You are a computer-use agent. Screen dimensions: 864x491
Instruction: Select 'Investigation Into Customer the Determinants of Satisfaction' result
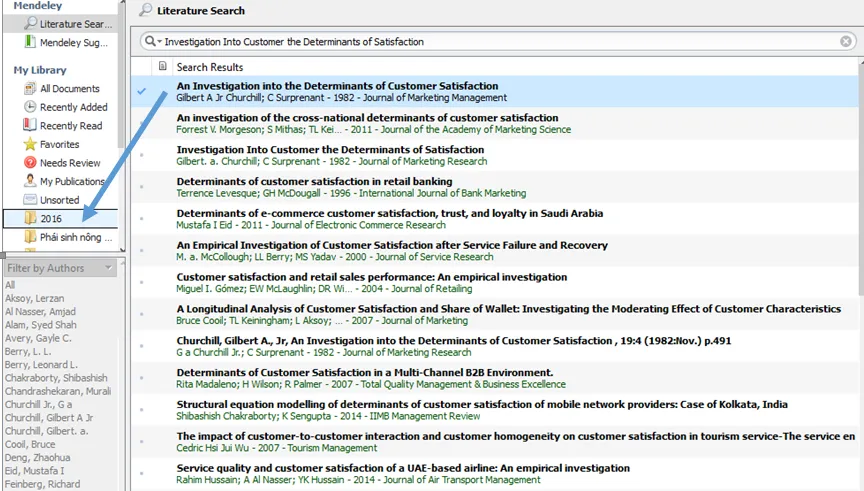tap(495, 155)
